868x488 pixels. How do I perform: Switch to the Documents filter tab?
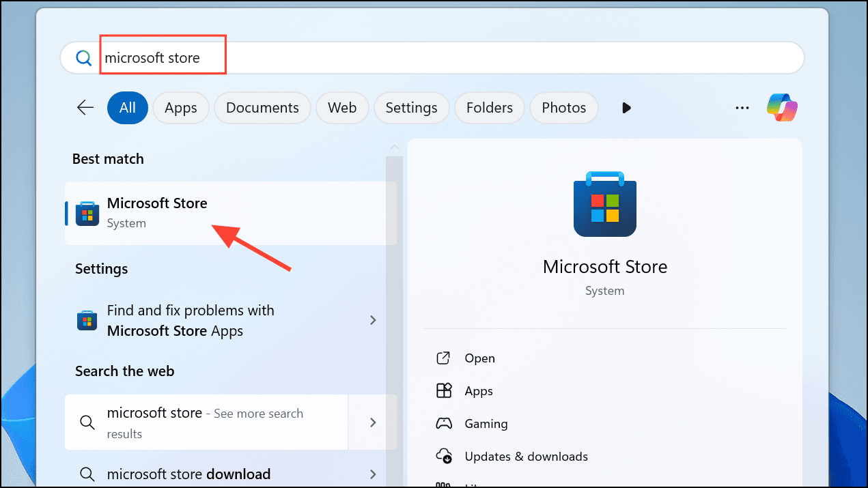tap(262, 108)
